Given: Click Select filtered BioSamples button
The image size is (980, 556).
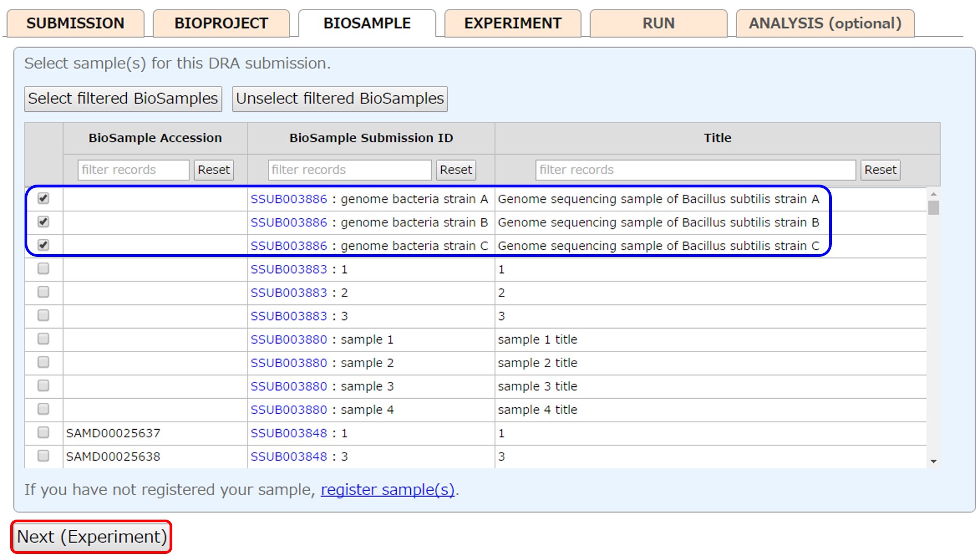Looking at the screenshot, I should [123, 99].
